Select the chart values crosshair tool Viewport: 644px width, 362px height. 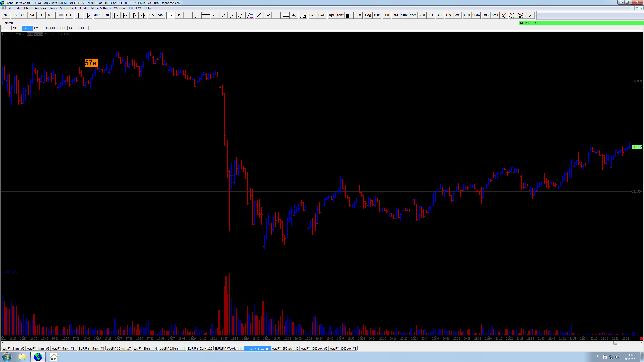(x=179, y=15)
